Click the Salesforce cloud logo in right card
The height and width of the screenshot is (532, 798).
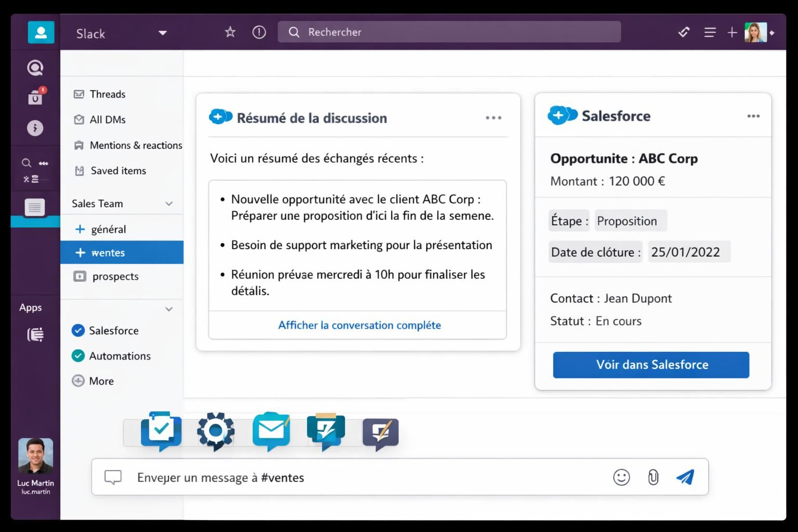pyautogui.click(x=562, y=115)
